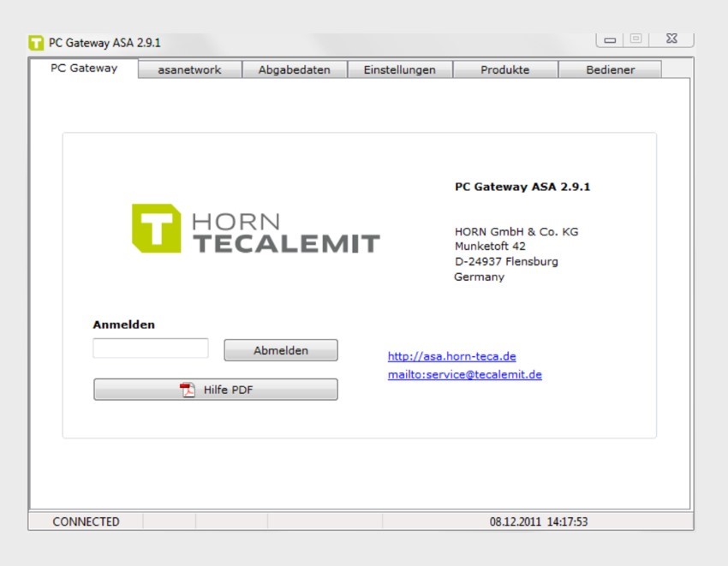728x566 pixels.
Task: Select the Abgabedaten tab
Action: click(x=294, y=70)
